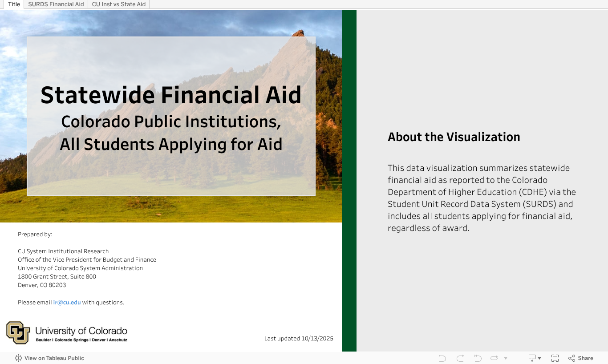The height and width of the screenshot is (364, 608).
Task: Click the About the Visualization heading
Action: tap(454, 137)
